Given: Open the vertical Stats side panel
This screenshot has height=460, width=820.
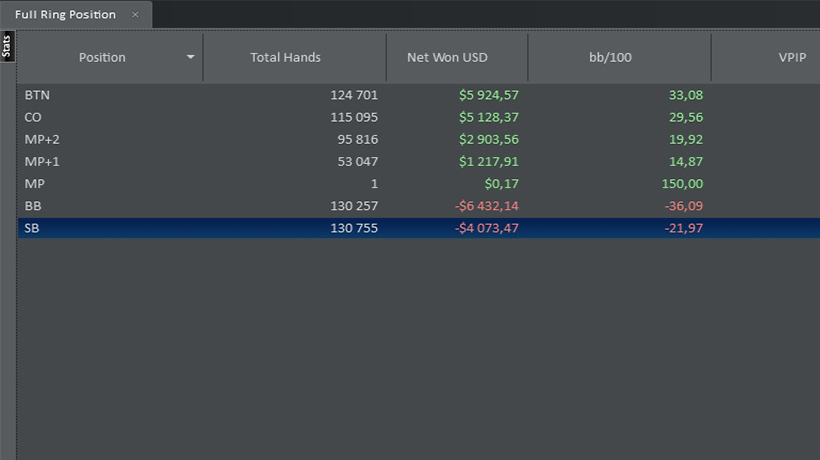Looking at the screenshot, I should point(7,47).
